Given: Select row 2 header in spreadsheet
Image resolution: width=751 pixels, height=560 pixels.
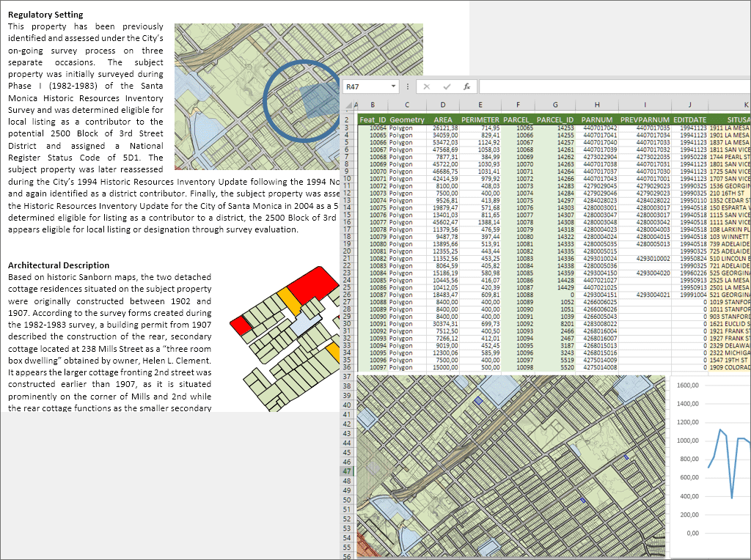Looking at the screenshot, I should (x=347, y=119).
